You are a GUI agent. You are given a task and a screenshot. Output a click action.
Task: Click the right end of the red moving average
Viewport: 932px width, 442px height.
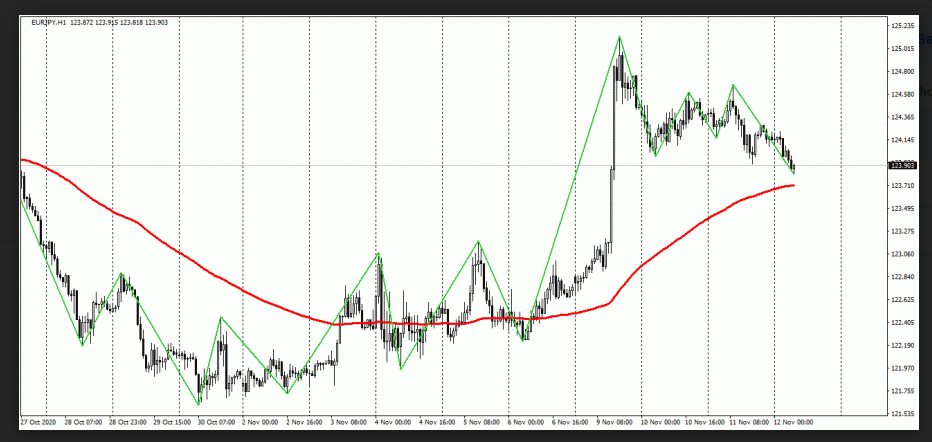pyautogui.click(x=794, y=185)
